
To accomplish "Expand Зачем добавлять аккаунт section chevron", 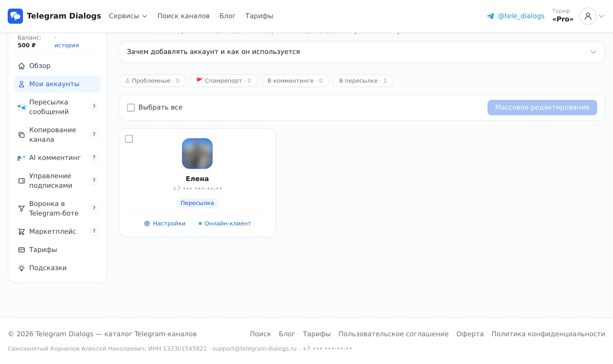I will point(593,52).
